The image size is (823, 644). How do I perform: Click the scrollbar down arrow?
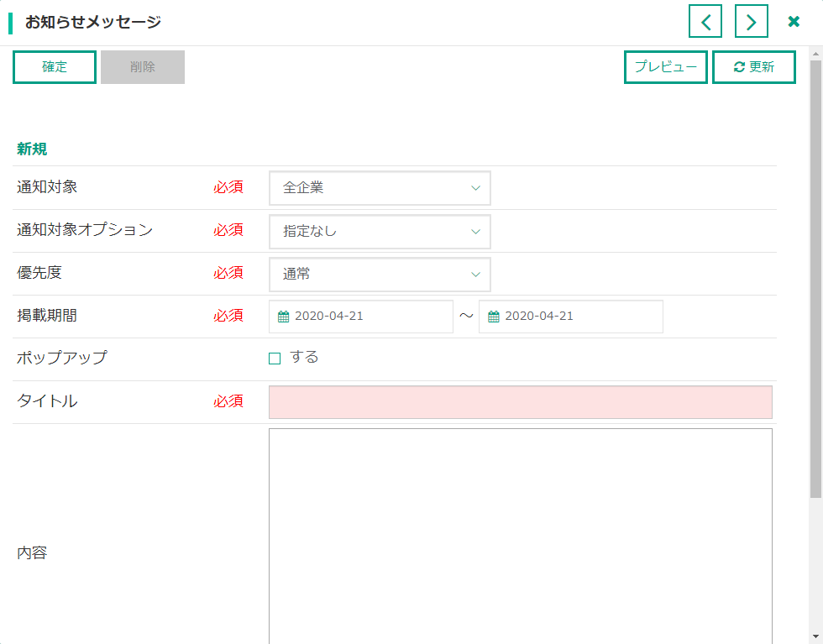coord(815,637)
